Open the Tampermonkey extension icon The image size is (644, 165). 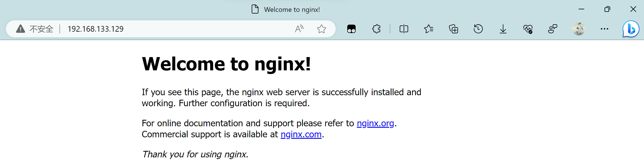click(x=351, y=29)
